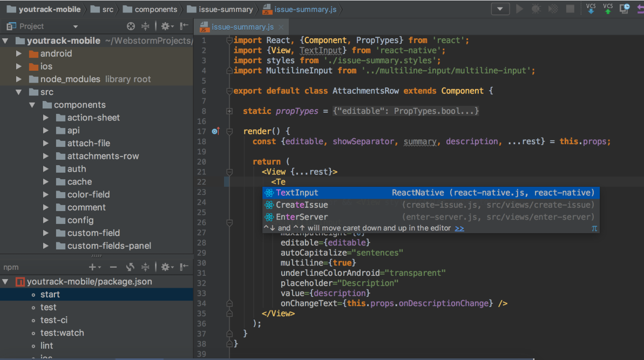Run with coverage icon in toolbar
644x360 pixels.
click(553, 9)
